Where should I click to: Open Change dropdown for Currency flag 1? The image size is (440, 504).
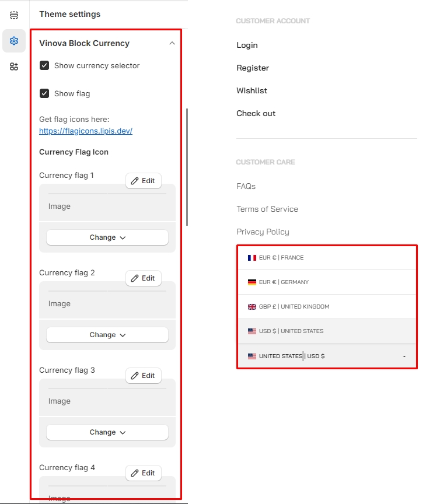pyautogui.click(x=107, y=237)
